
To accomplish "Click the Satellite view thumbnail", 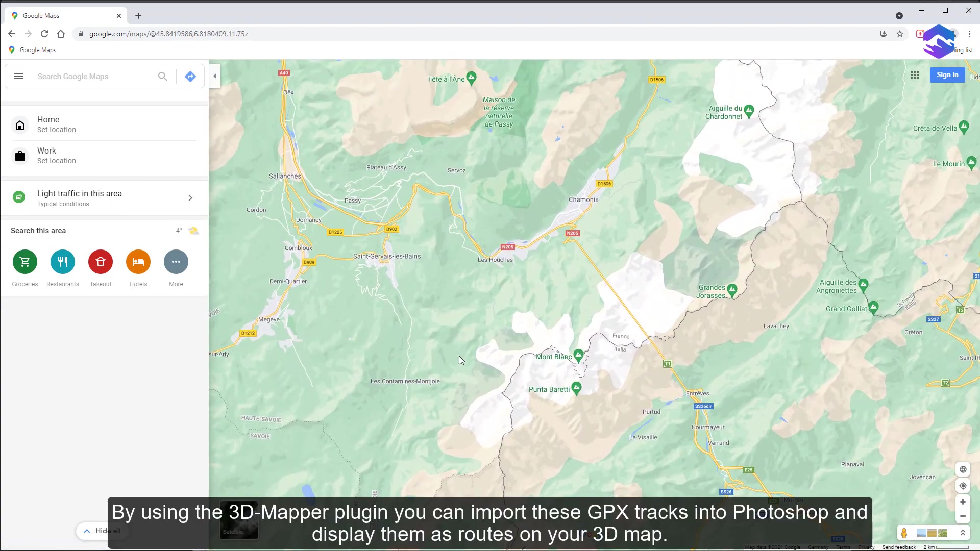I will 239,520.
